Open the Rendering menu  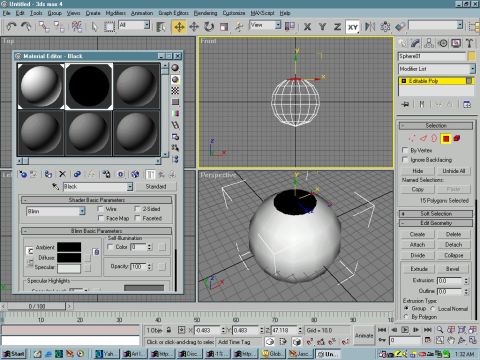pos(205,13)
